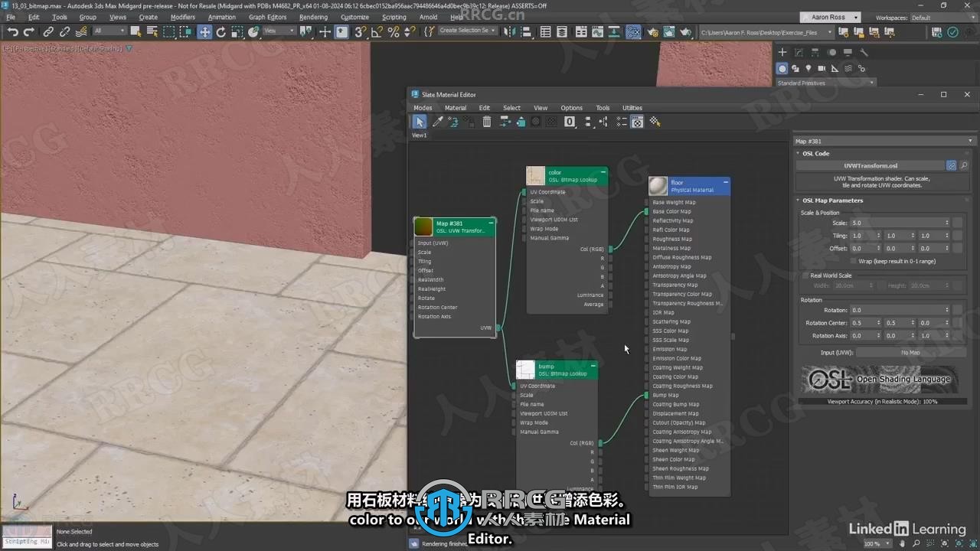The width and height of the screenshot is (980, 551).
Task: Open the Rendering menu in main menu bar
Action: (x=313, y=17)
